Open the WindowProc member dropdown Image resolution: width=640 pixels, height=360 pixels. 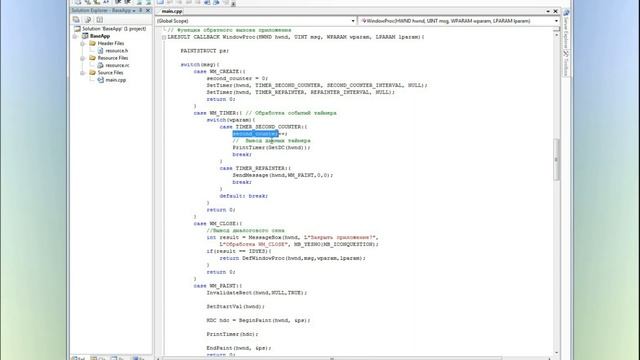556,21
